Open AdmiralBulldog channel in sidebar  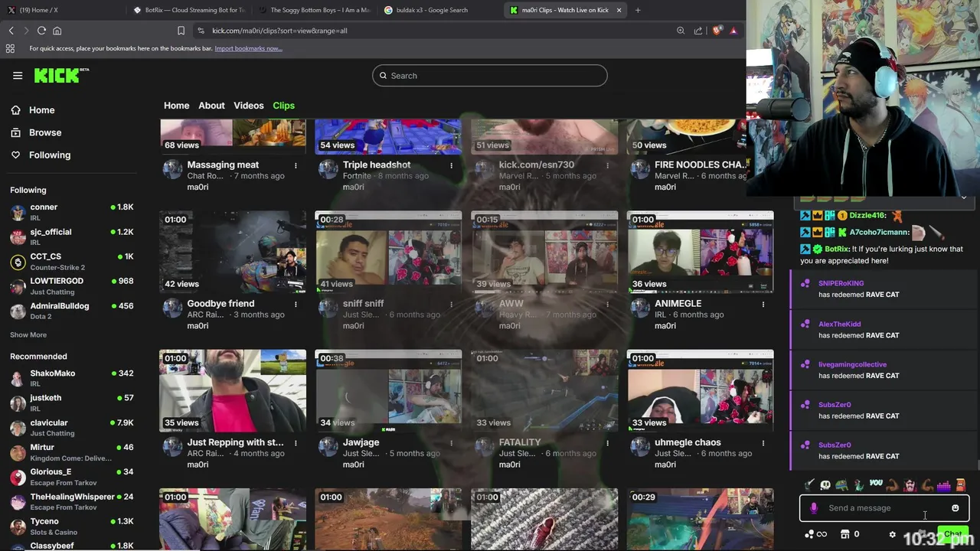click(x=72, y=311)
